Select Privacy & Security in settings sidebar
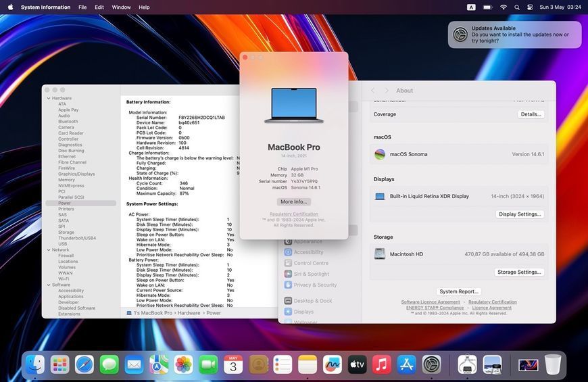The width and height of the screenshot is (588, 382). coord(310,285)
